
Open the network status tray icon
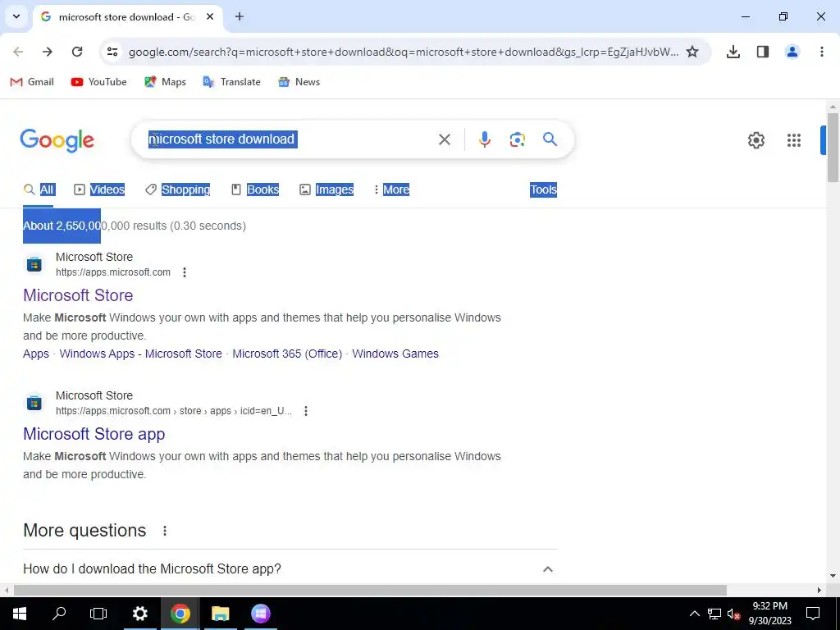(x=714, y=614)
